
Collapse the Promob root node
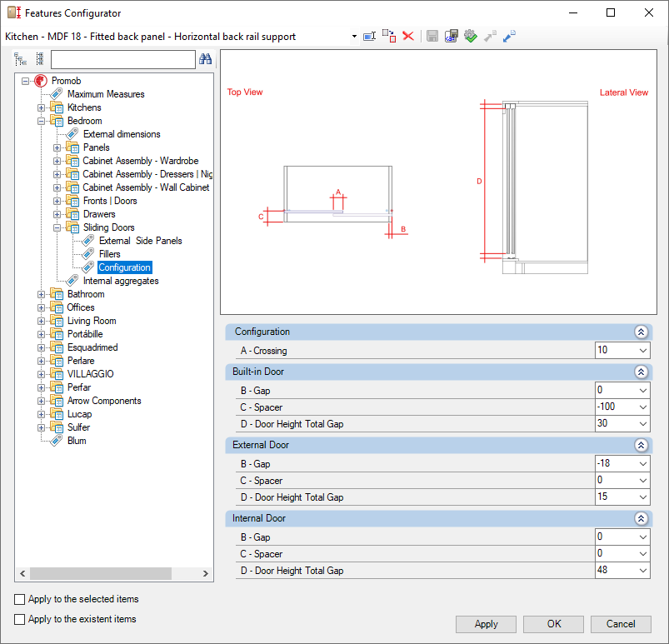point(26,81)
